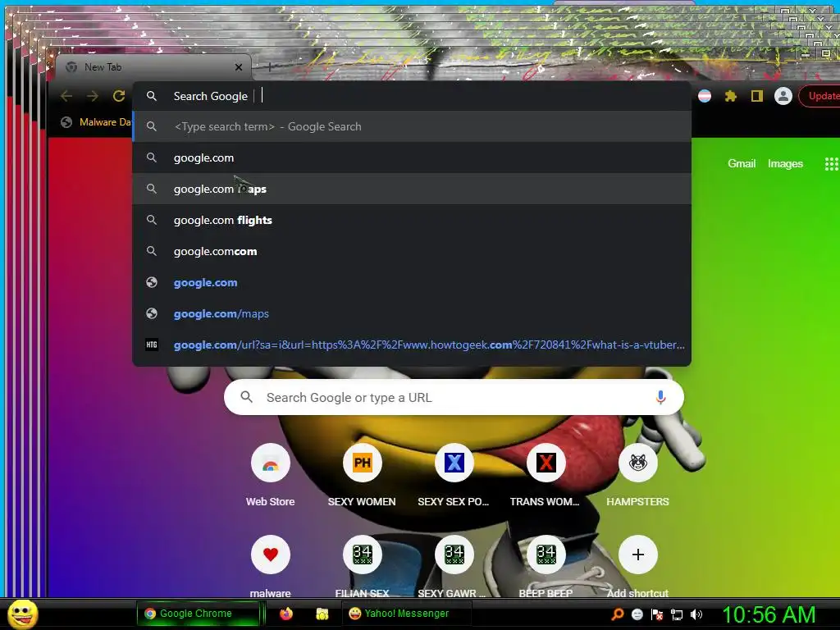
Task: Open the Images link
Action: pyautogui.click(x=785, y=163)
